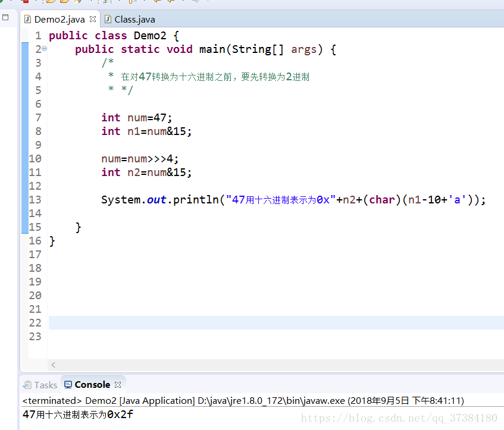Click the 'int n1=num&15;' statement
Screen dimensions: 504x430
(146, 131)
